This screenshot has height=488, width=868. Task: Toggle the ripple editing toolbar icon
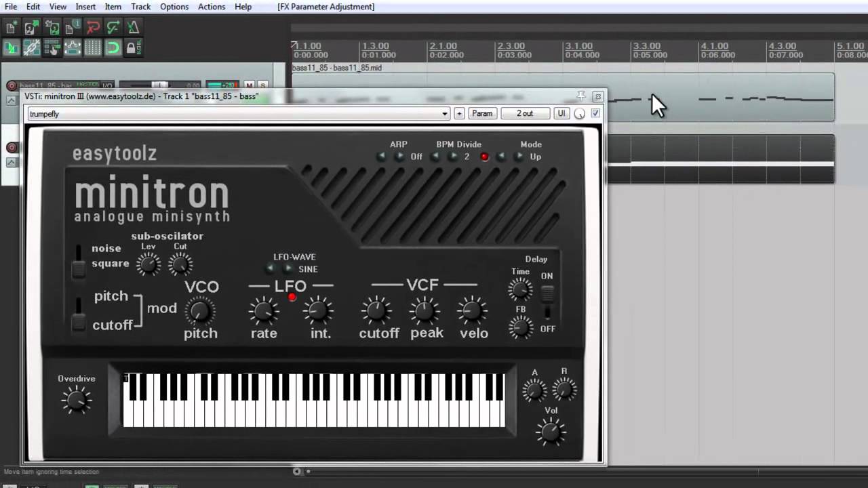52,48
